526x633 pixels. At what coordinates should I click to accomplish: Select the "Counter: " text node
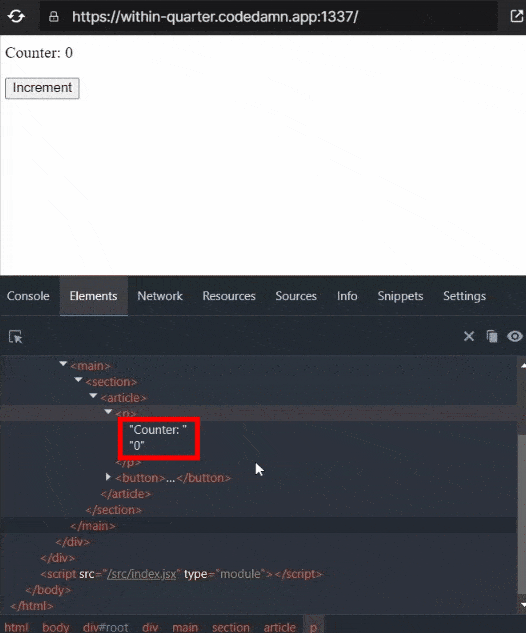158,430
